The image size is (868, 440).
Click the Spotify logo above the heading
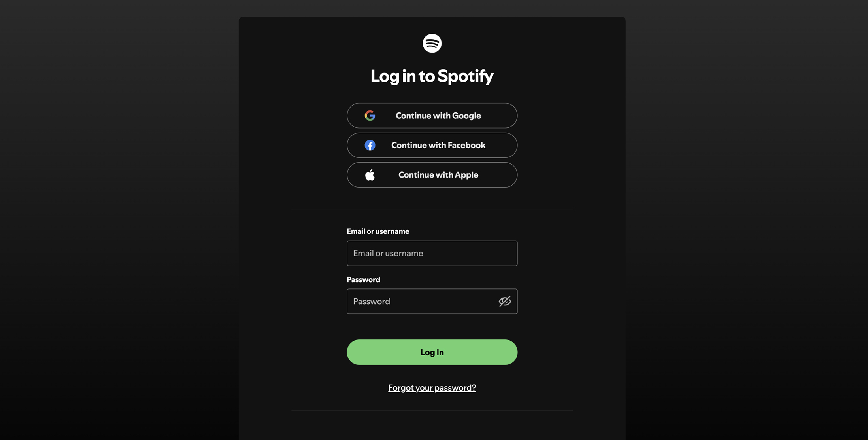coord(432,43)
